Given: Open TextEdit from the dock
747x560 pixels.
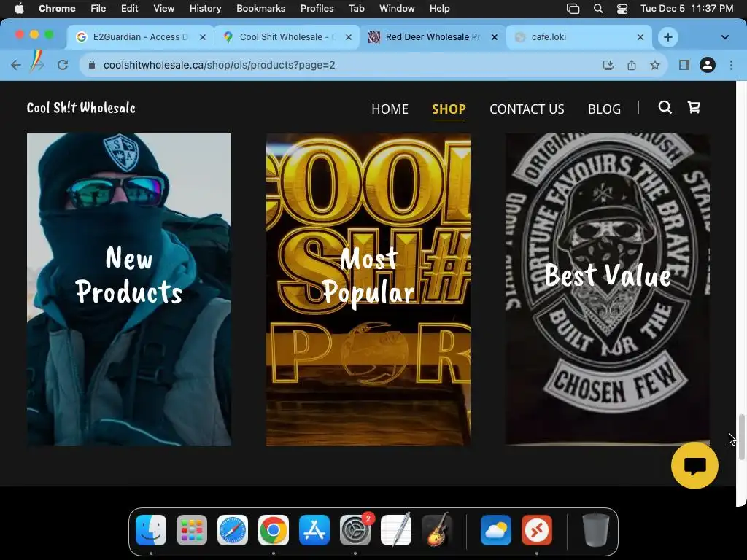Looking at the screenshot, I should click(x=396, y=530).
